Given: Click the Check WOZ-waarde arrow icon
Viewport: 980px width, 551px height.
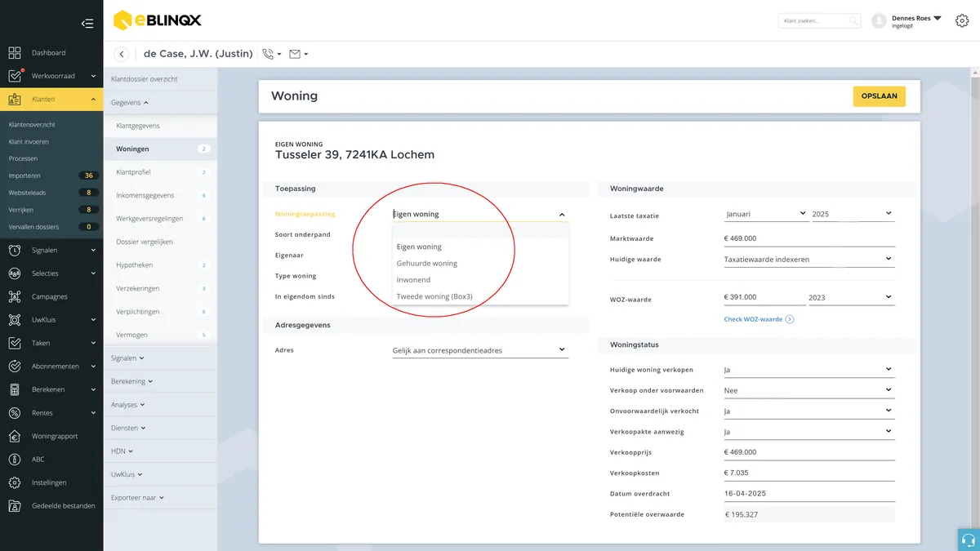Looking at the screenshot, I should pos(790,319).
